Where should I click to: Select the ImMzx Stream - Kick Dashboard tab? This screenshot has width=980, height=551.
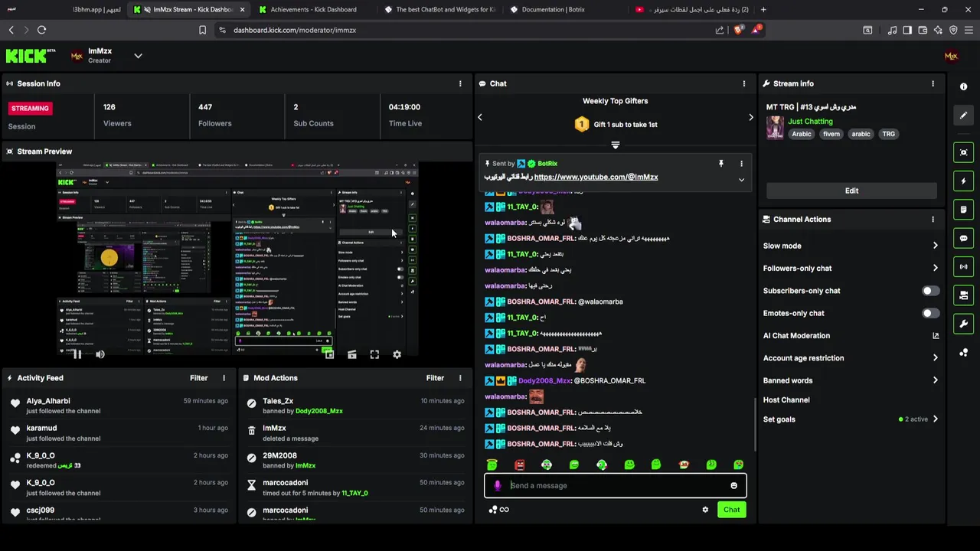pyautogui.click(x=188, y=9)
